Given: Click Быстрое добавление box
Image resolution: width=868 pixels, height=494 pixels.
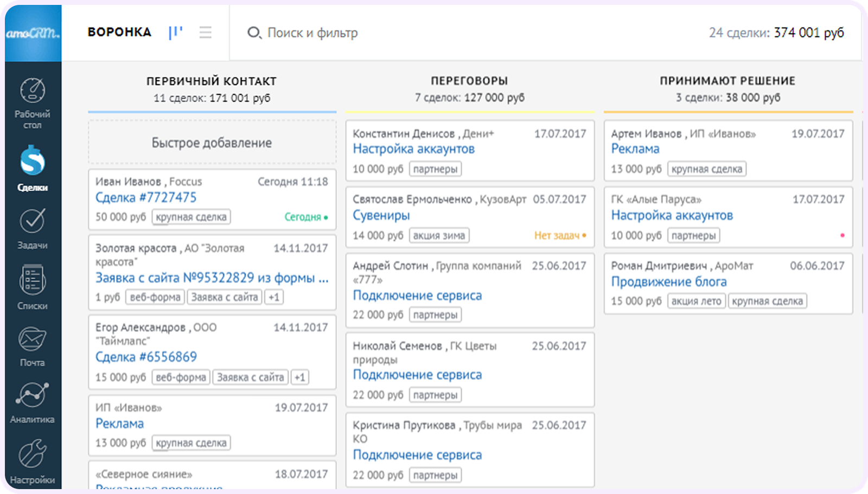Looking at the screenshot, I should (212, 143).
